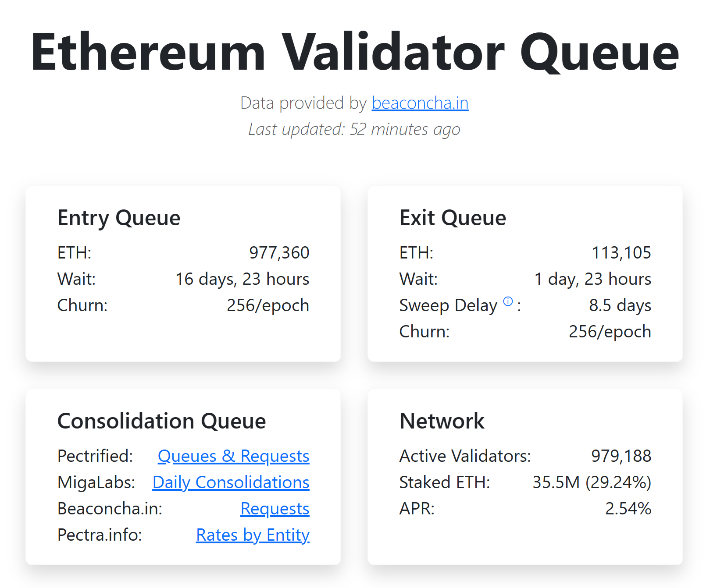Select the Network heading

coord(442,421)
